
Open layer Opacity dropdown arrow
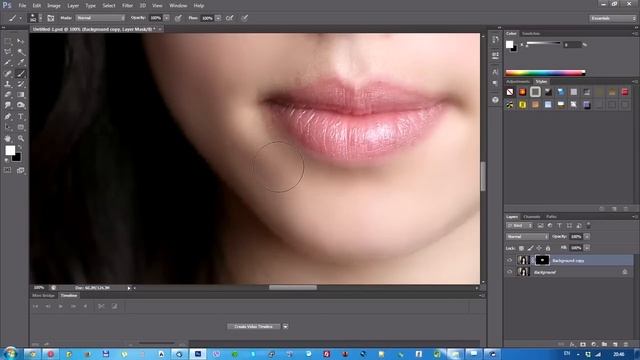click(x=587, y=237)
